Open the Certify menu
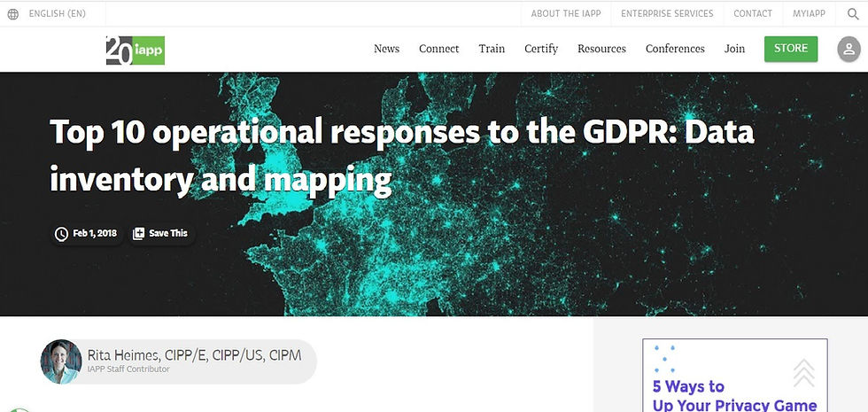 tap(541, 49)
